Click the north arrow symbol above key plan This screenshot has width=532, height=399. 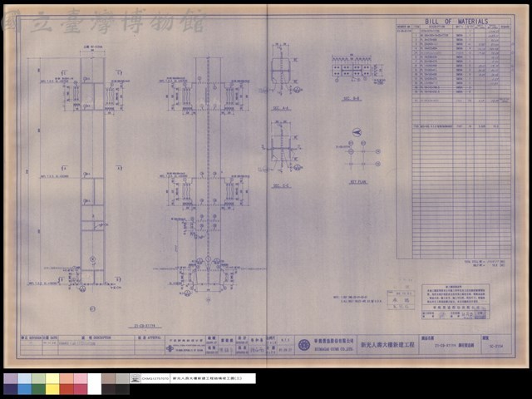pos(357,132)
